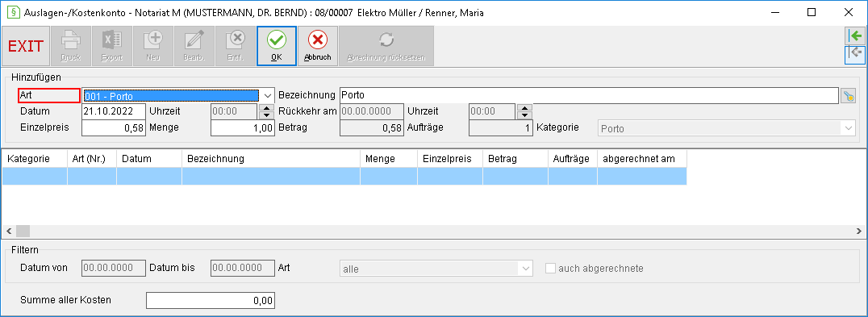Click the top green arrow icon at right edge

tap(856, 36)
